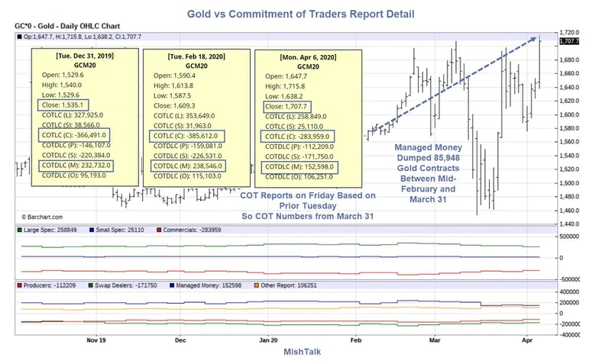Click the 'Jan 20' date axis label

click(268, 340)
